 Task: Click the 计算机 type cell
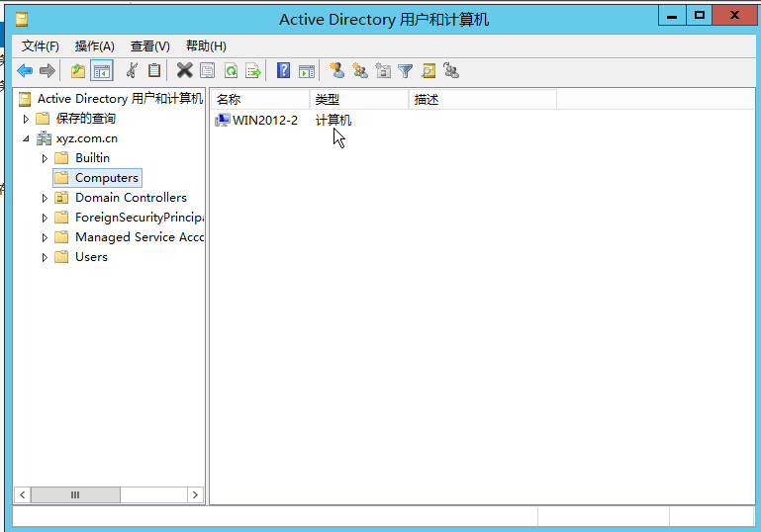333,121
